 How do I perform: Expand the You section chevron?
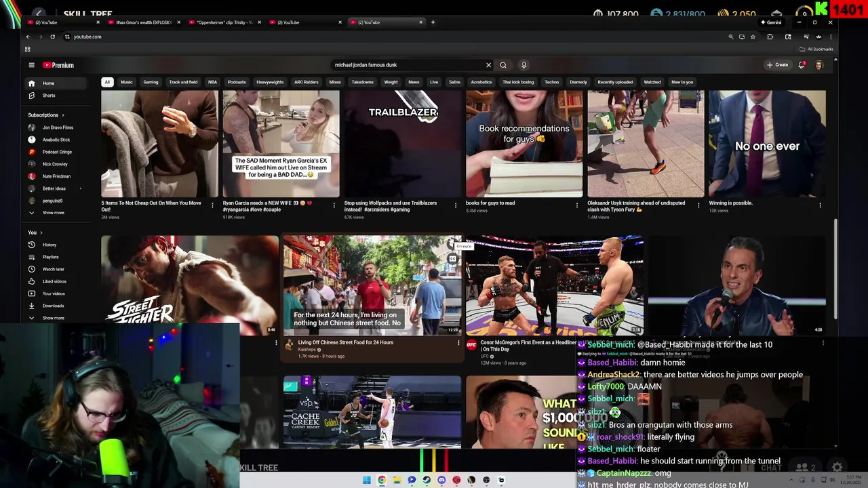(x=41, y=232)
